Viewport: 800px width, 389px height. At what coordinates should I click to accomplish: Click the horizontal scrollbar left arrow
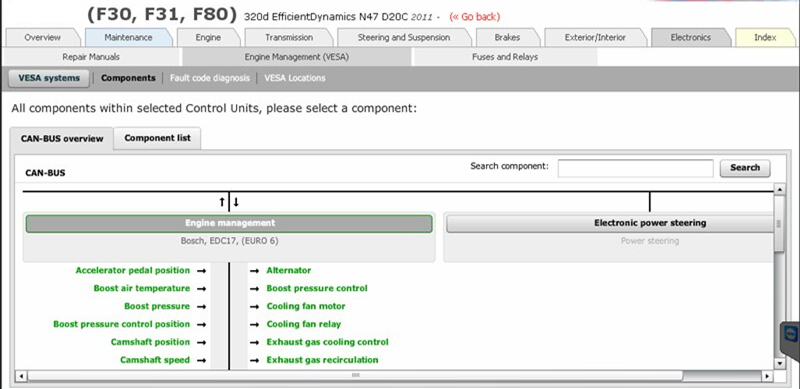[20, 376]
